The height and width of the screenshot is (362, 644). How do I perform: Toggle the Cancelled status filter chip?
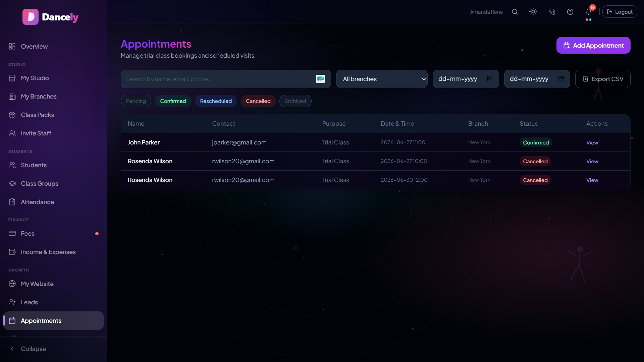point(258,101)
